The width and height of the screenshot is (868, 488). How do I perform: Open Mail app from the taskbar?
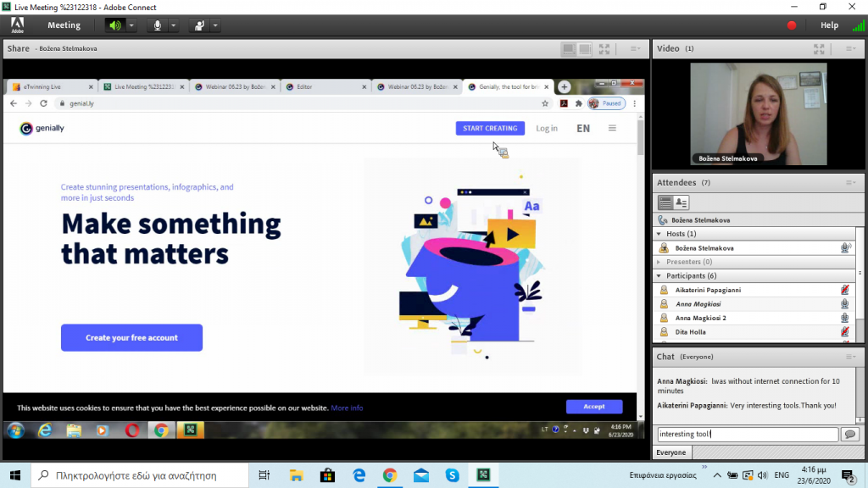pyautogui.click(x=421, y=475)
